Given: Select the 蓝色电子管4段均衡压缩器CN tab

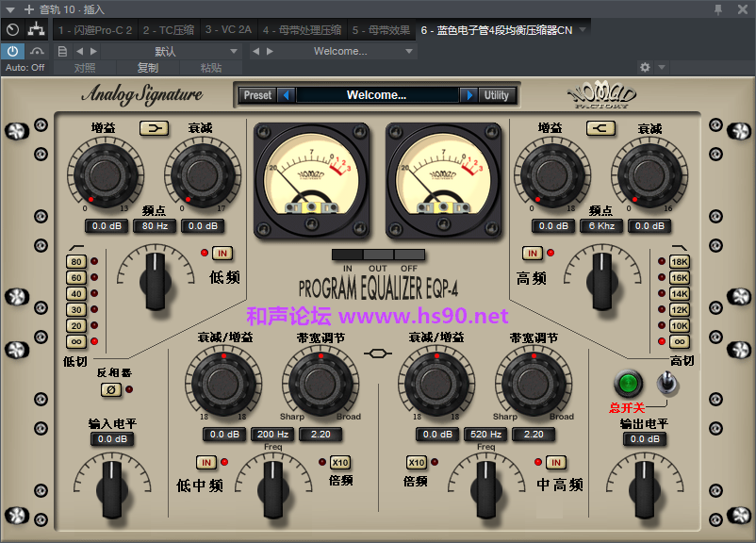Looking at the screenshot, I should pos(497,30).
